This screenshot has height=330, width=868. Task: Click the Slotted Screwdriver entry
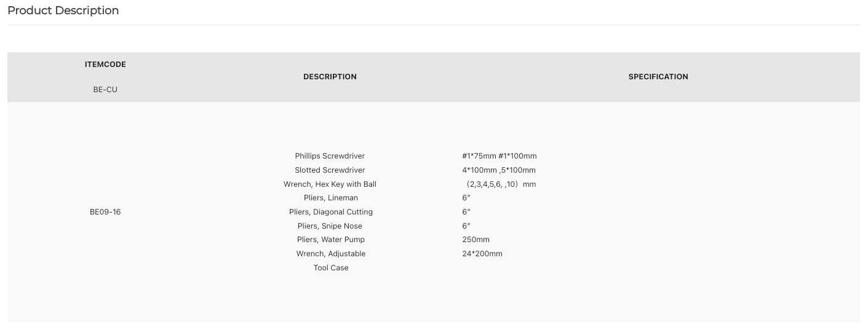[330, 170]
